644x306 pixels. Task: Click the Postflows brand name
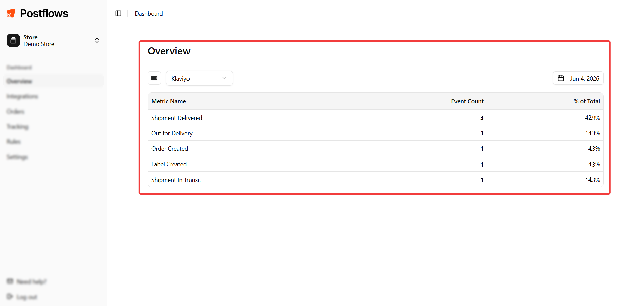44,13
